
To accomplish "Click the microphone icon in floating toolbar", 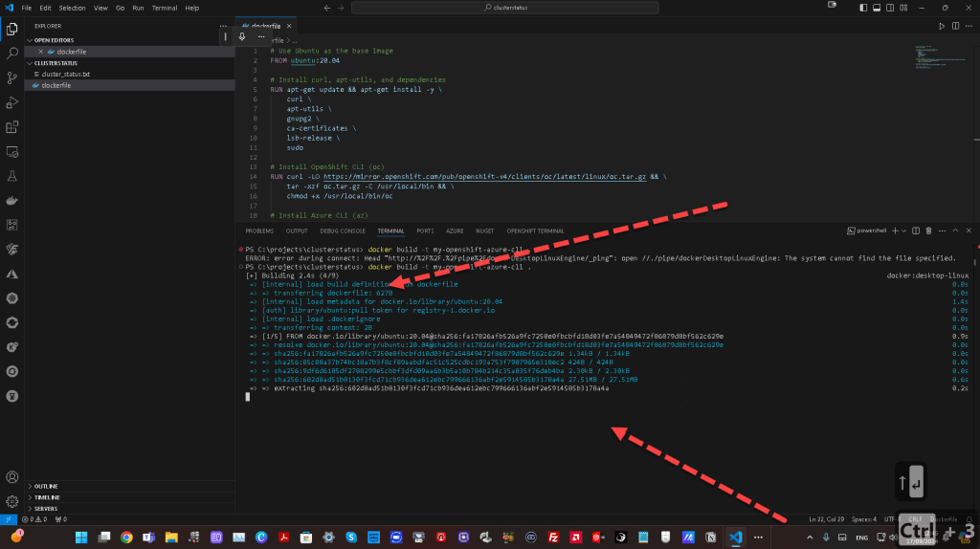I will pos(242,37).
